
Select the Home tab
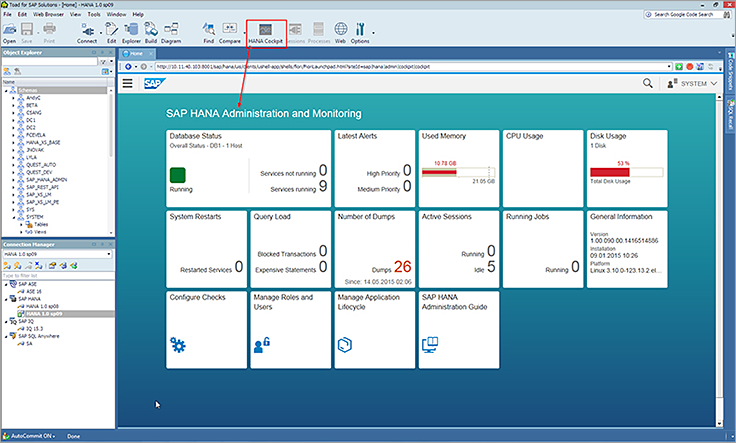[x=137, y=53]
